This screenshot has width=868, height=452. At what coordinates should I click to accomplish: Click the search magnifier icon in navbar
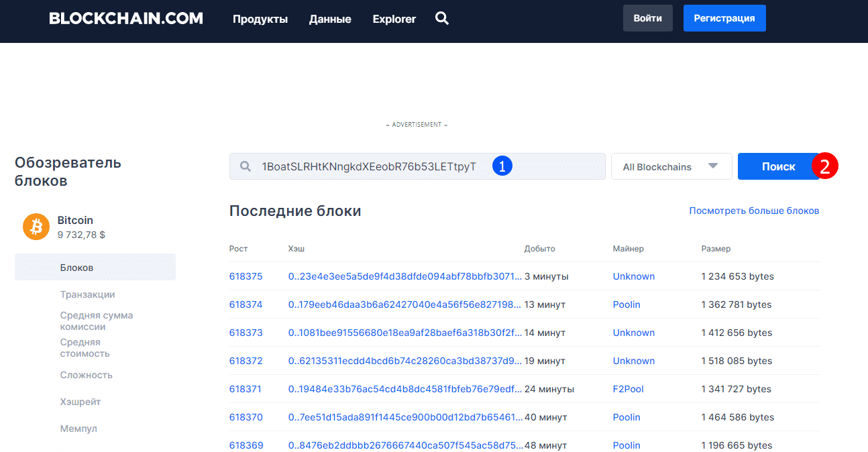441,18
